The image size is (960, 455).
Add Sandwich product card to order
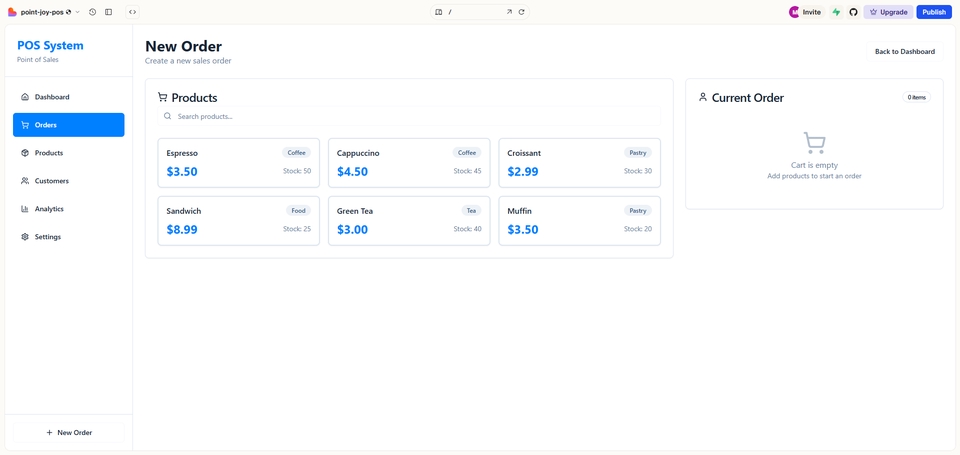[238, 221]
